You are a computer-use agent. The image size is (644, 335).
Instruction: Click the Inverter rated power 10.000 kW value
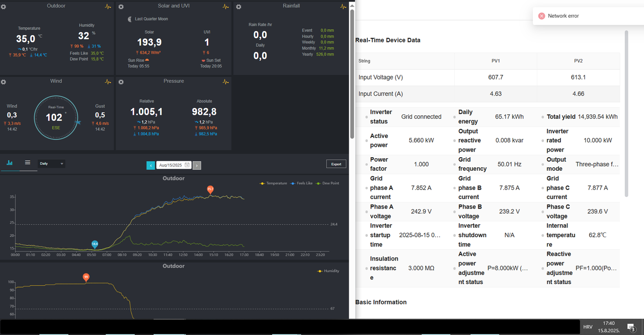[x=598, y=141]
